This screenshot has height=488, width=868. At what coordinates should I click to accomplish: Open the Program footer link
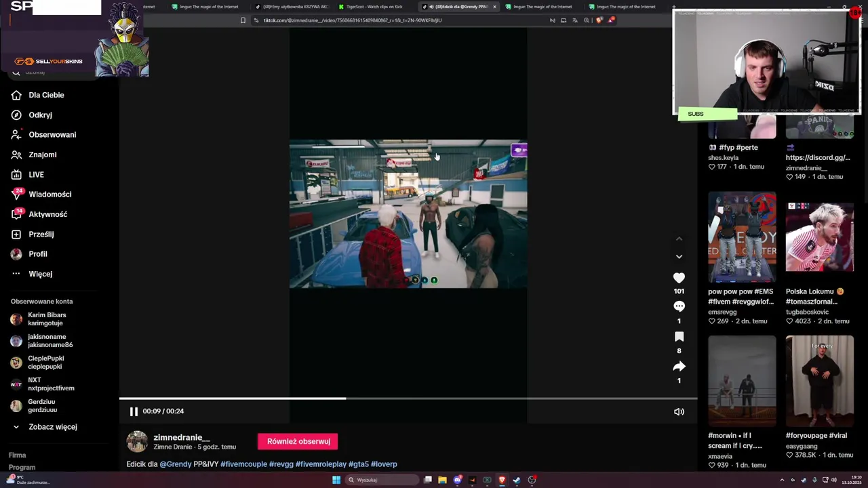coord(22,468)
